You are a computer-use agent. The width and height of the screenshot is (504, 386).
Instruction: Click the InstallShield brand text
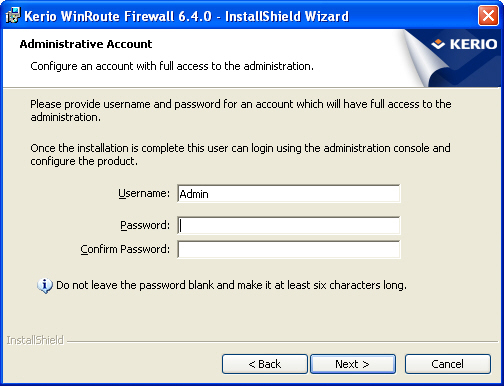coord(35,340)
